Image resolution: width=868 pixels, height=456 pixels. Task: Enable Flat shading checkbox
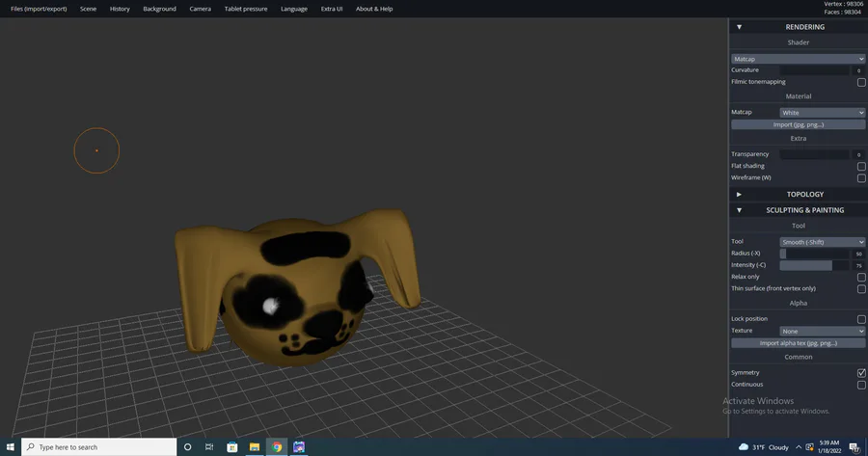(x=861, y=166)
